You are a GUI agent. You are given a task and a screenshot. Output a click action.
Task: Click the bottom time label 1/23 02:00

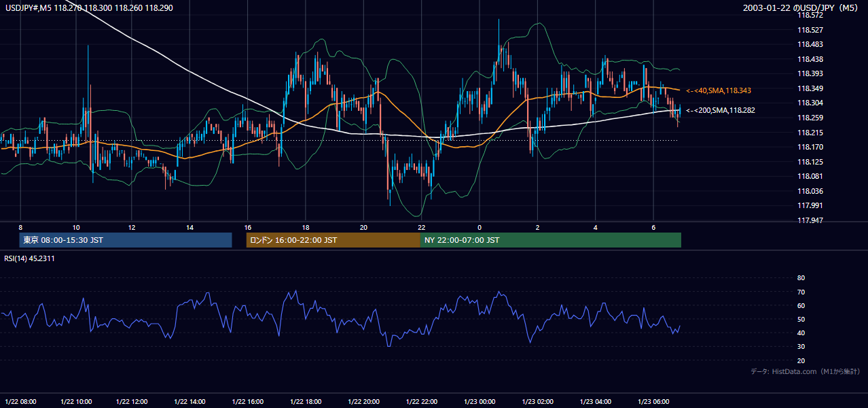539,401
